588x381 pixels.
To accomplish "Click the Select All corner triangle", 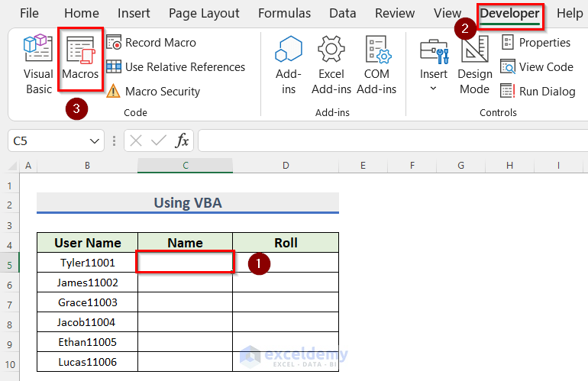I will pos(11,166).
